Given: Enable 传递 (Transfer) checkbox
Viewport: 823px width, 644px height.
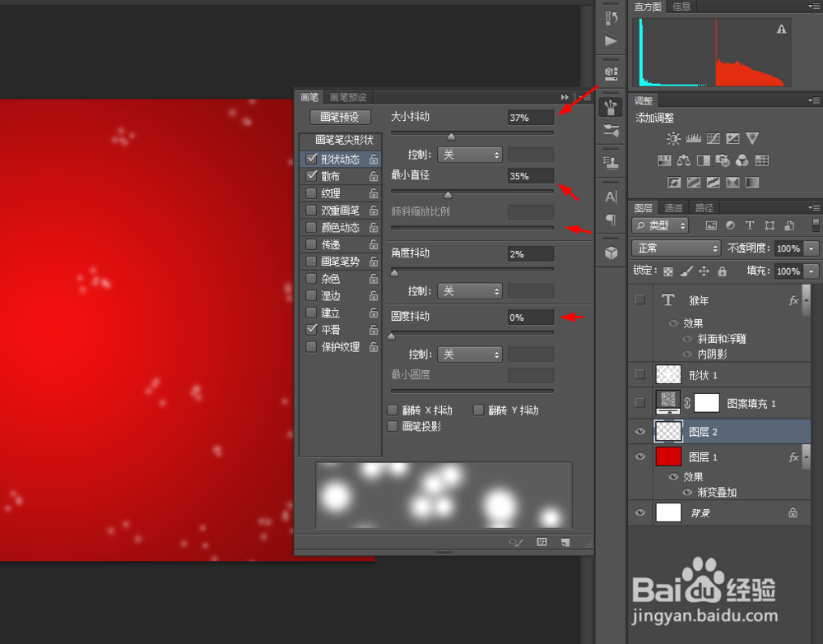Looking at the screenshot, I should click(311, 244).
